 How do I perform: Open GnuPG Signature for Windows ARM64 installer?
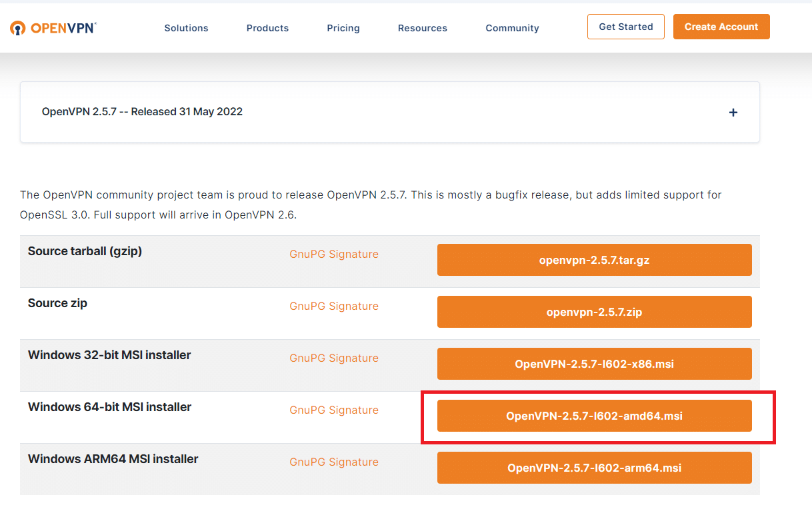(334, 462)
